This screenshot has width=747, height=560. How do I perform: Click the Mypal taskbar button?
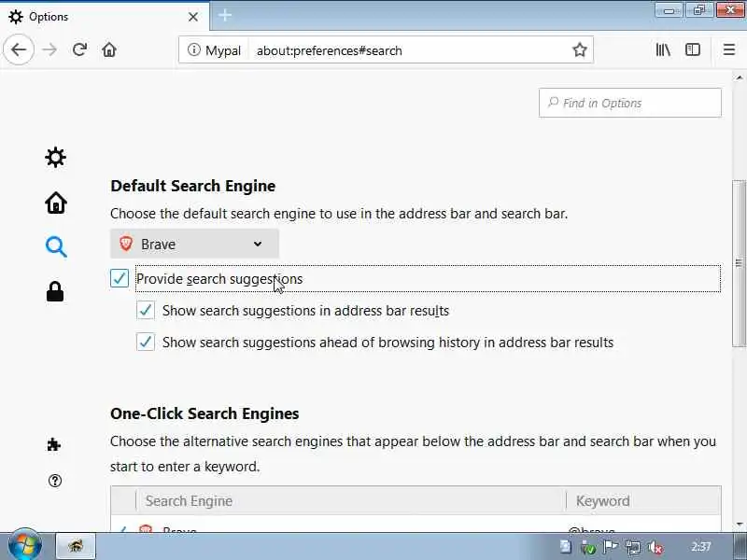coord(77,546)
